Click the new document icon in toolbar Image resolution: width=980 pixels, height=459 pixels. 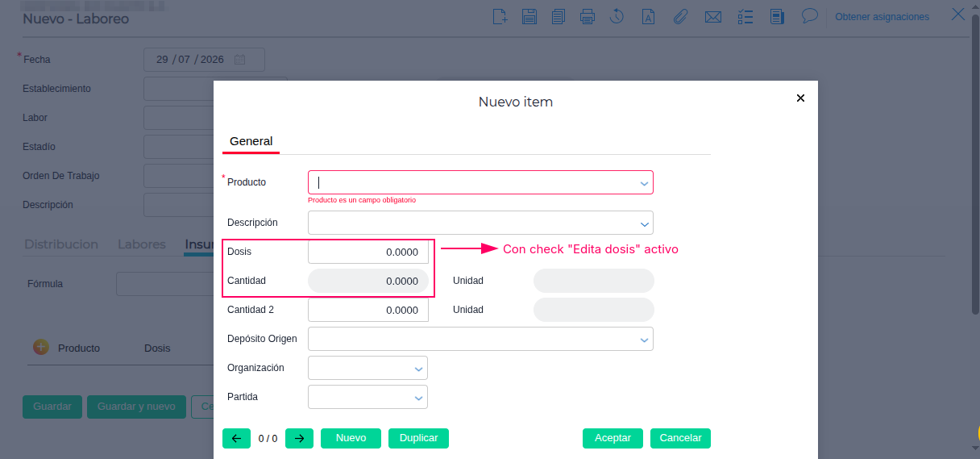tap(500, 16)
